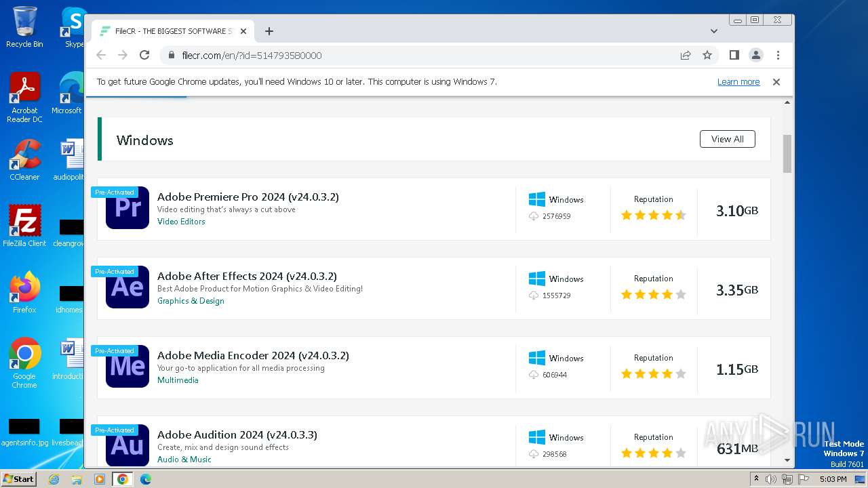The width and height of the screenshot is (868, 488).
Task: Click Media Encoder Windows platform icon
Action: pos(537,358)
